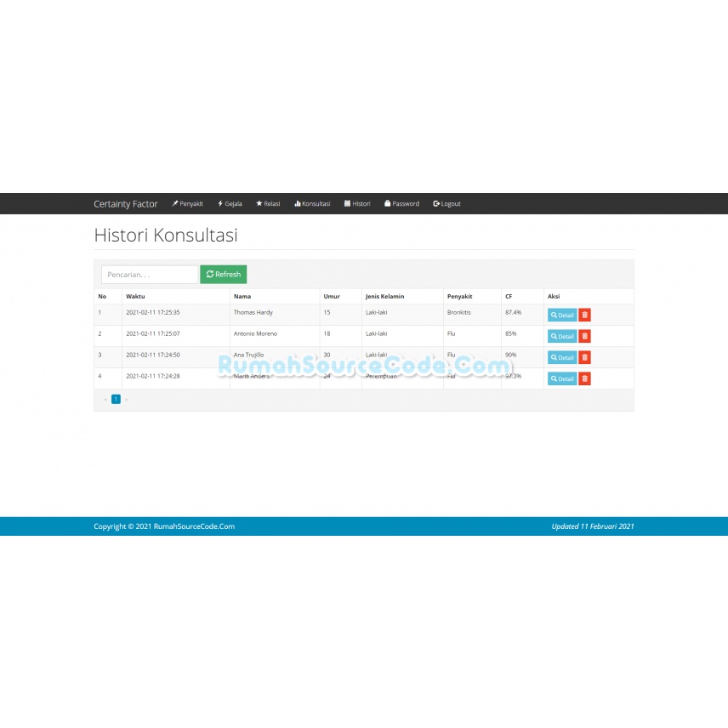
Task: Click the next page arrow
Action: [x=126, y=399]
